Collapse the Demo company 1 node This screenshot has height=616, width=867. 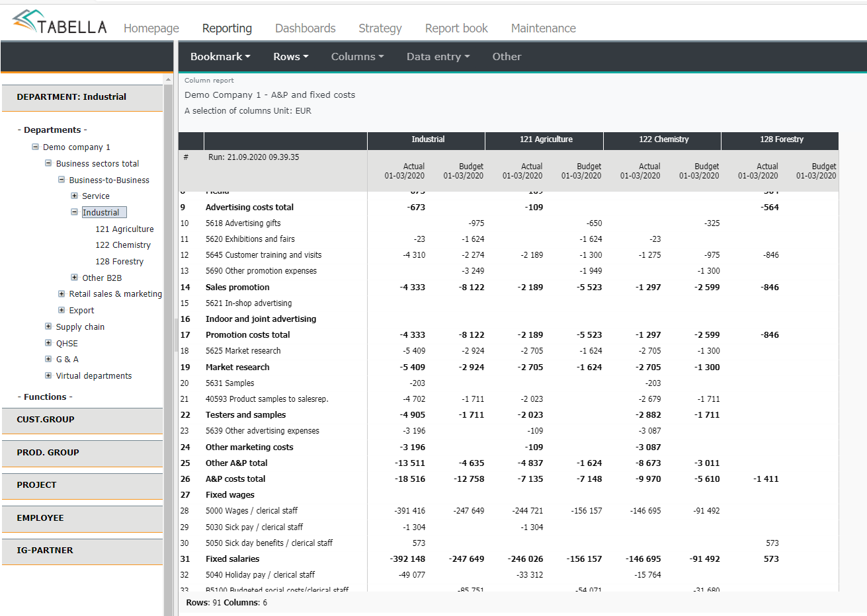click(x=35, y=147)
